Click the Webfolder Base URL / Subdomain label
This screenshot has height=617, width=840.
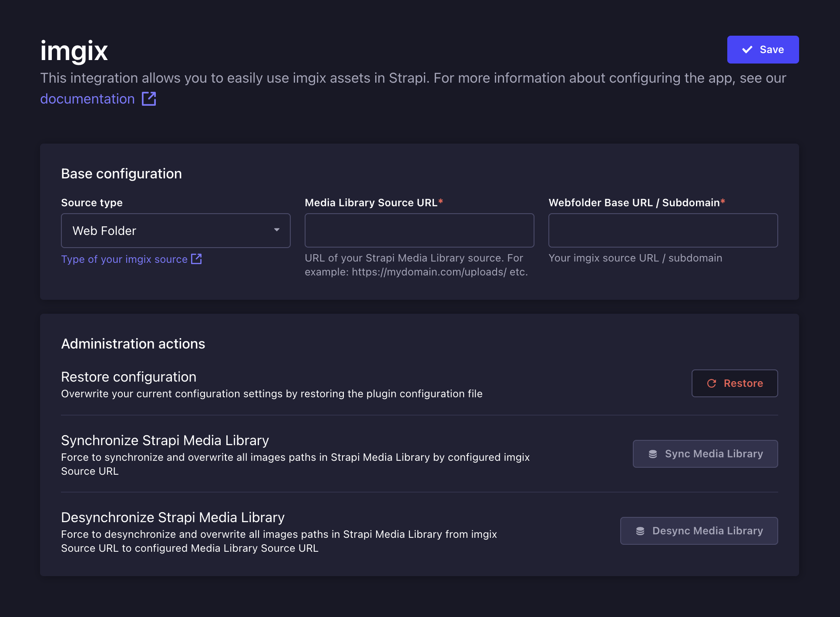click(634, 203)
